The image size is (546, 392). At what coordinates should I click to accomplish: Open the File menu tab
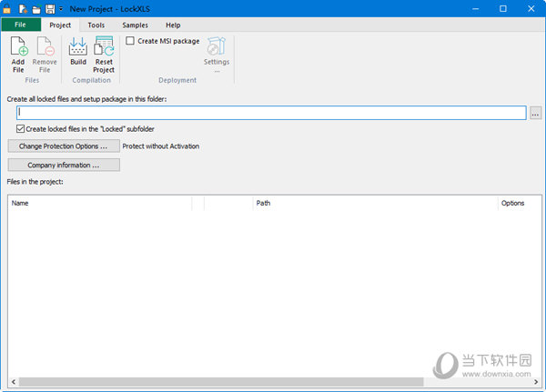(21, 25)
